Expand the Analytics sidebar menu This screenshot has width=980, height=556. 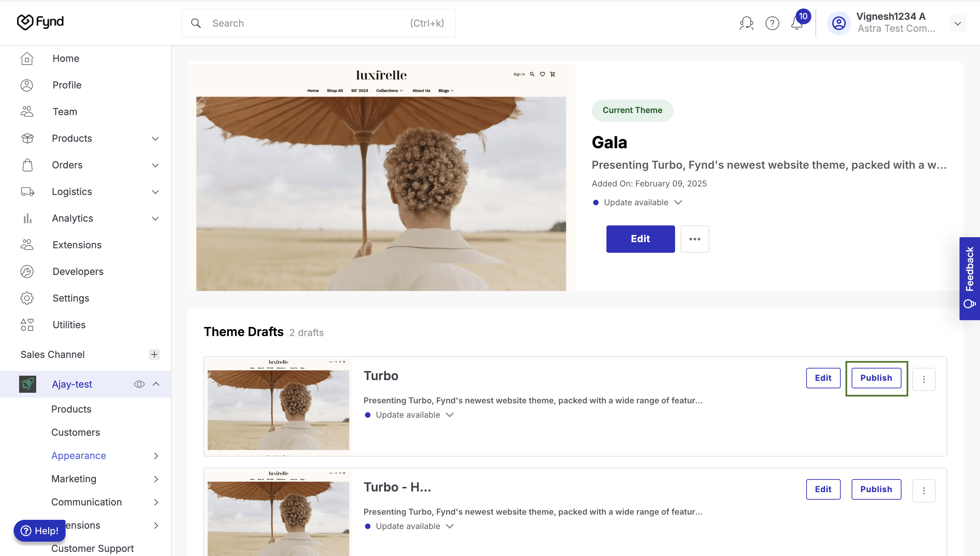(x=90, y=219)
